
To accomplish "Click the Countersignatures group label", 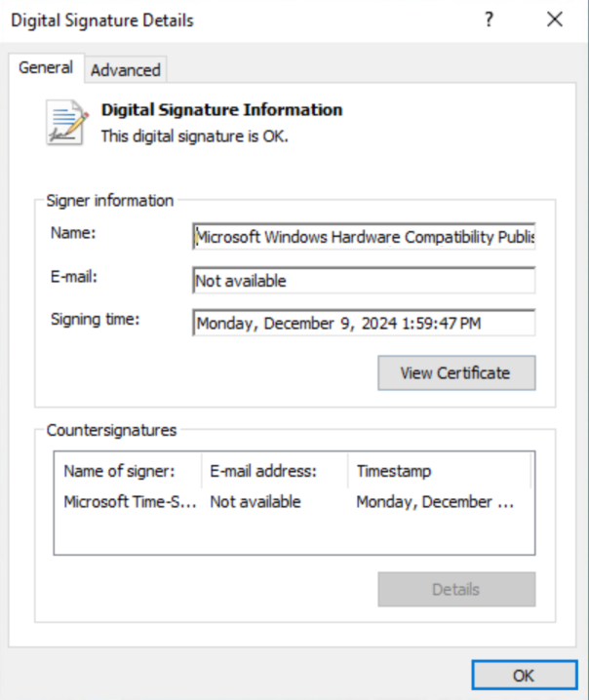I will click(x=111, y=430).
